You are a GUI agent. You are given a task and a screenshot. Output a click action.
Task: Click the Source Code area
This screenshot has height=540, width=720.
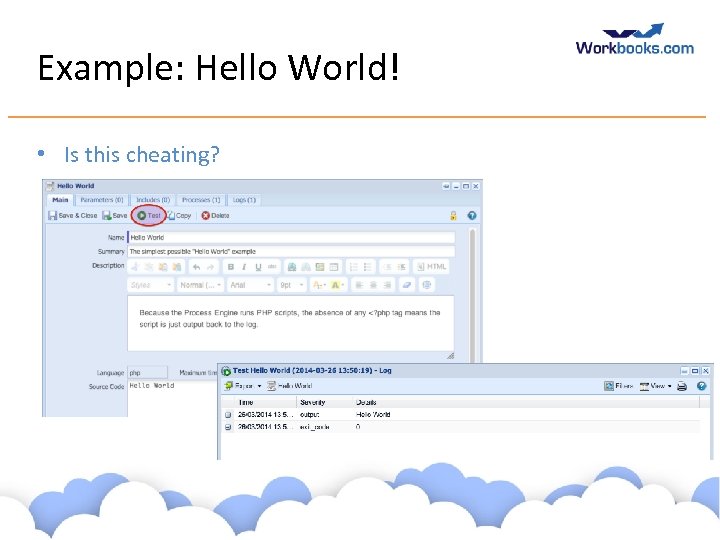(172, 399)
